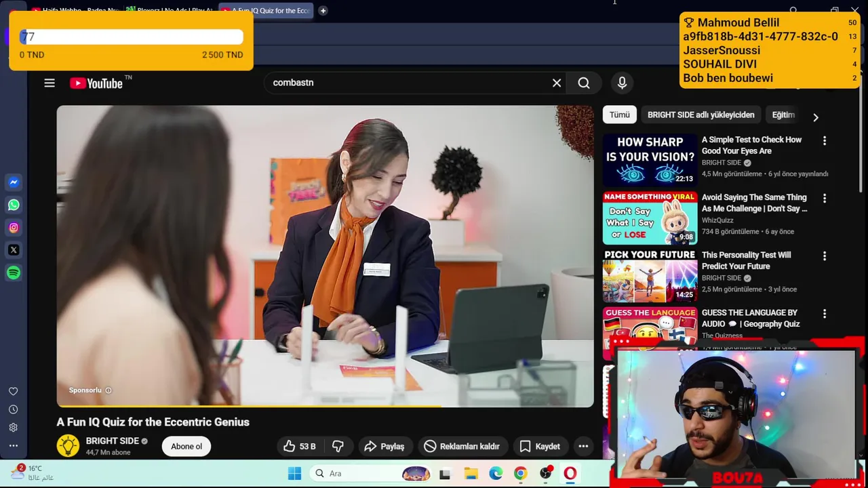Share the video via Paylaş

tap(385, 446)
